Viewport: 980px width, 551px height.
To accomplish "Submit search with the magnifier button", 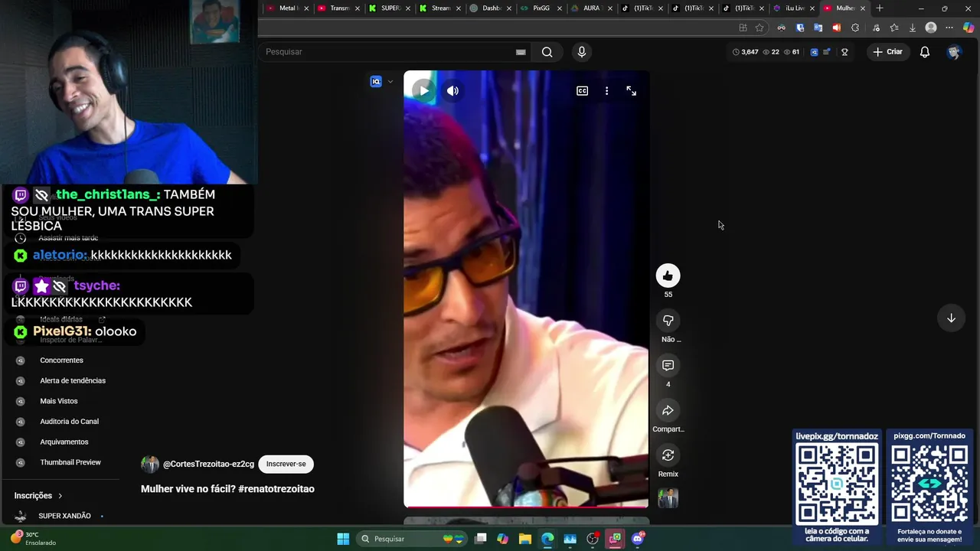I will [547, 52].
